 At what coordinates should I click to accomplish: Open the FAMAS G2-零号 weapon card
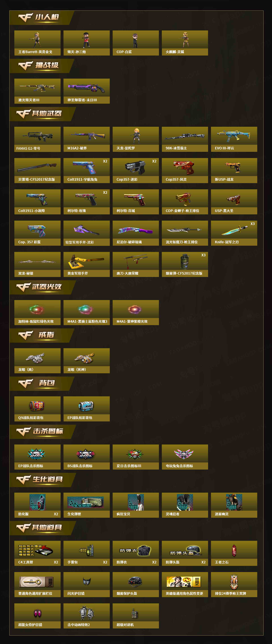(37, 139)
